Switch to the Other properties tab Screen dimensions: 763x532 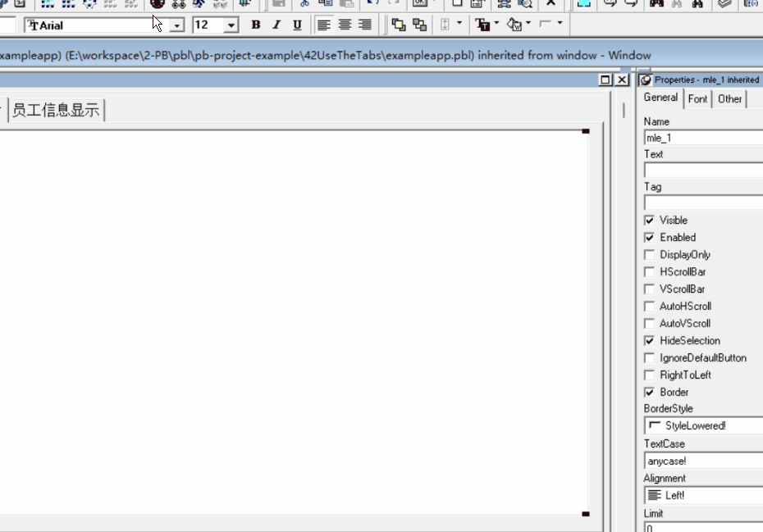point(730,99)
